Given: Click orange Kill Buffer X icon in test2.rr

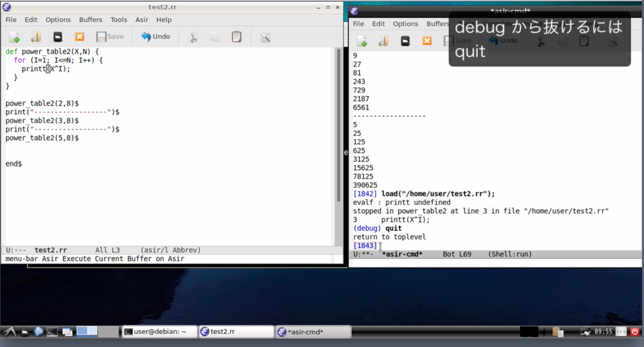Looking at the screenshot, I should [x=80, y=37].
